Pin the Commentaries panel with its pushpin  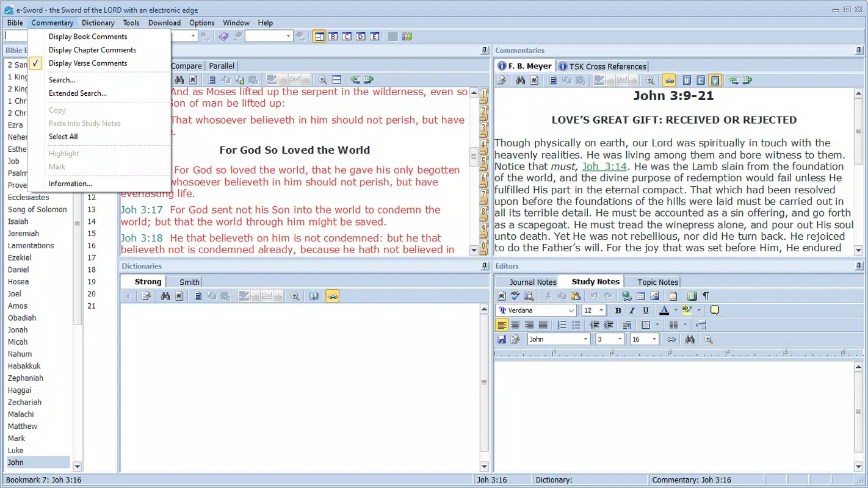coord(859,51)
